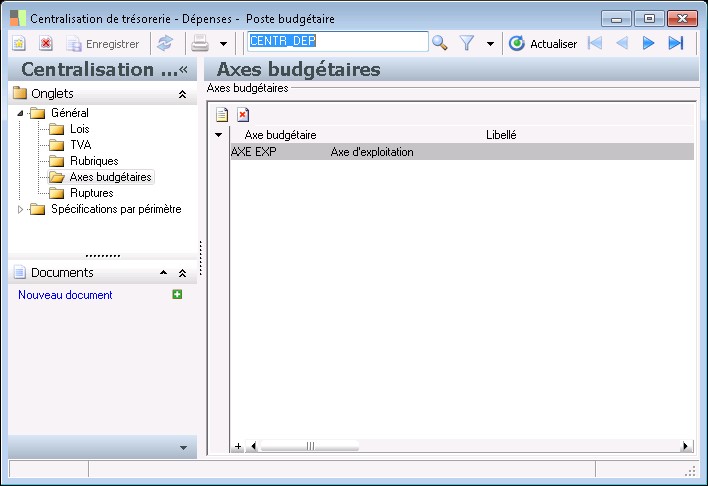Click the Documents up arrow
The height and width of the screenshot is (486, 708).
point(163,273)
